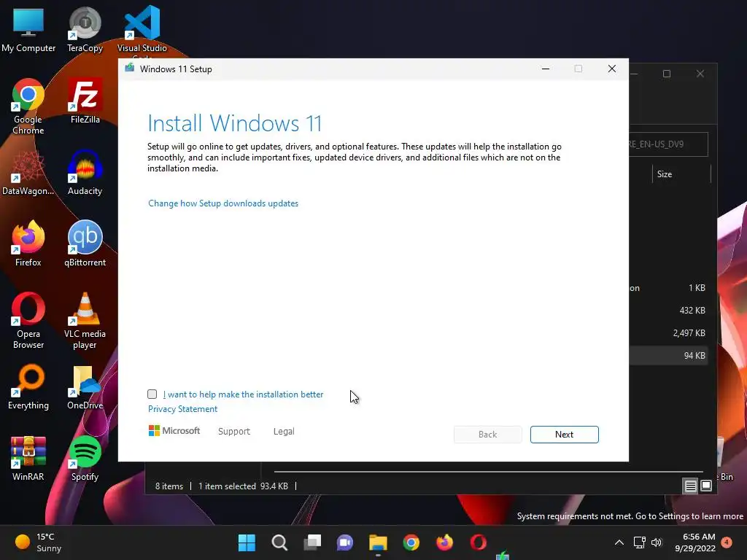Image resolution: width=747 pixels, height=560 pixels.
Task: Open the clock and date 6:56 AM
Action: (x=695, y=542)
